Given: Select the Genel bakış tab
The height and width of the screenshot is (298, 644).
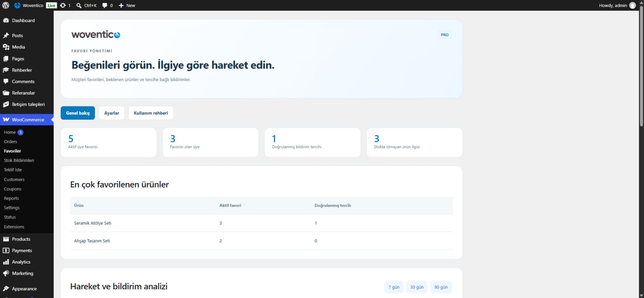Looking at the screenshot, I should click(x=78, y=113).
